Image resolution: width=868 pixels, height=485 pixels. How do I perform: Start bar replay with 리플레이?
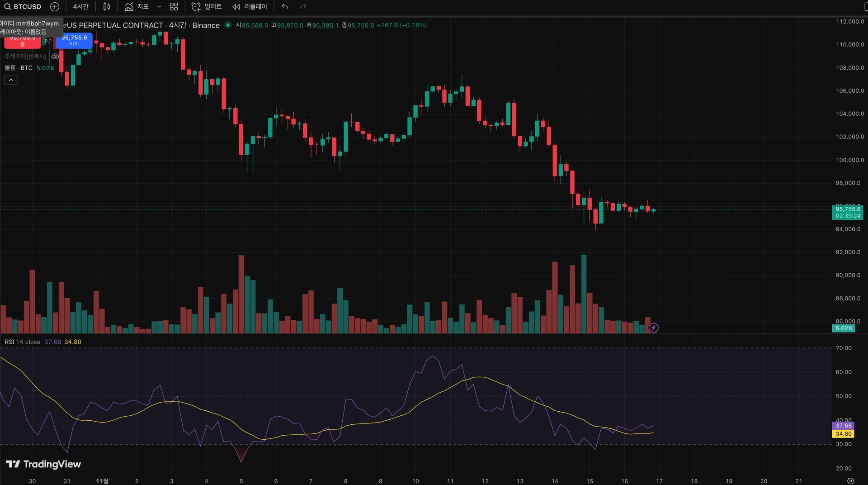[250, 7]
